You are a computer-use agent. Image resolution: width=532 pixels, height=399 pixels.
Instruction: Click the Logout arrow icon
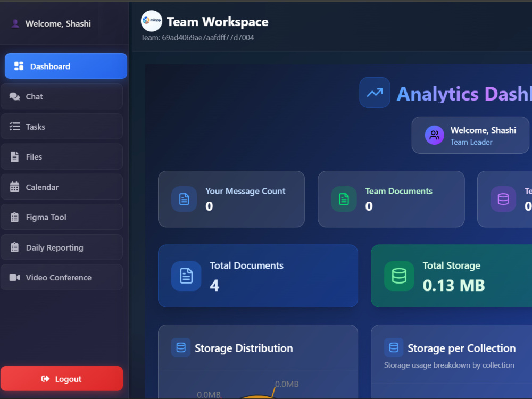(45, 379)
